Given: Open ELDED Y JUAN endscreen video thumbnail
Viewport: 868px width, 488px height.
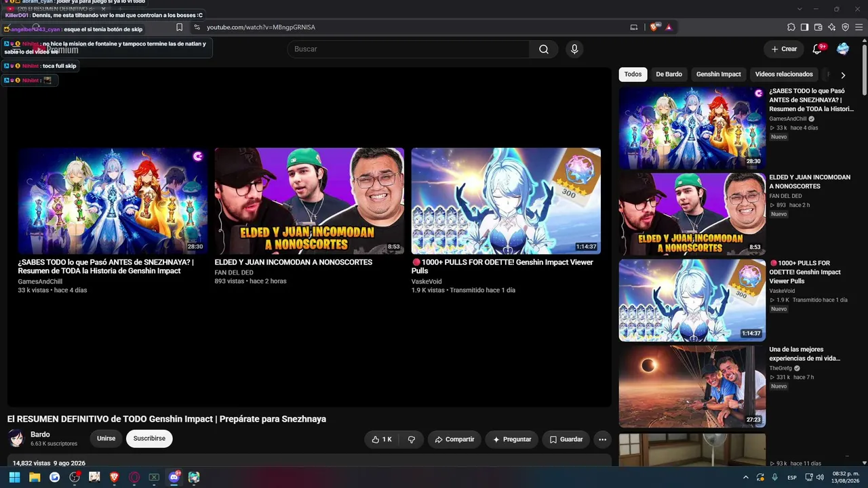Looking at the screenshot, I should point(309,201).
